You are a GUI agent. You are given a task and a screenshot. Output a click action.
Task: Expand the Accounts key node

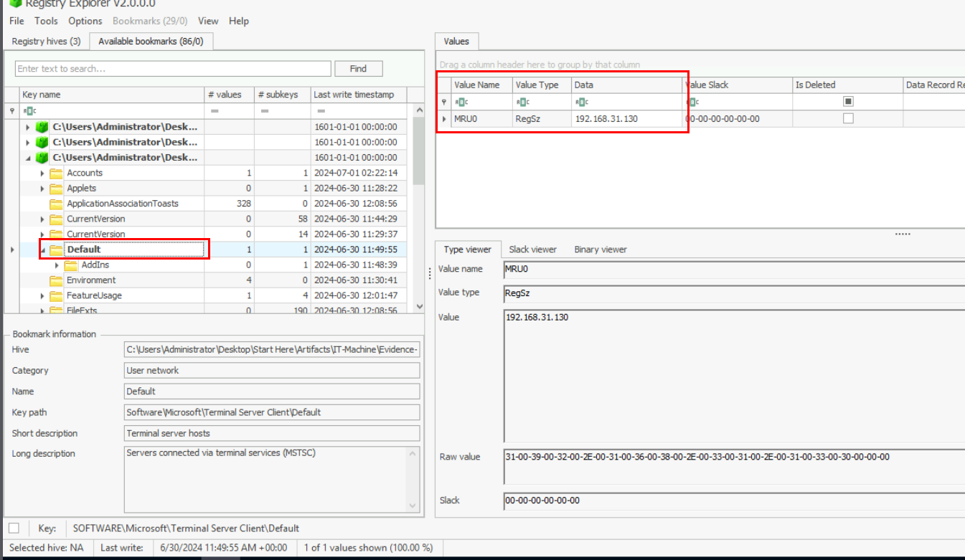42,173
